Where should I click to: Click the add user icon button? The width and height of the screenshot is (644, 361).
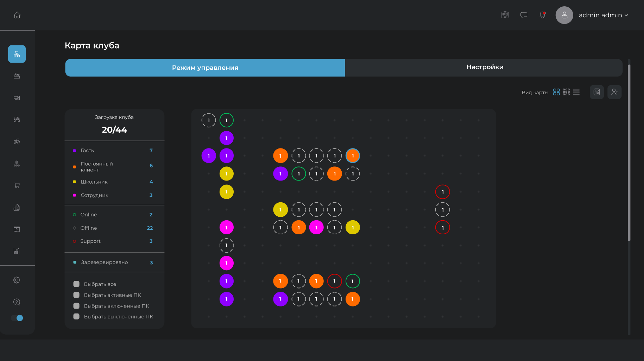614,92
